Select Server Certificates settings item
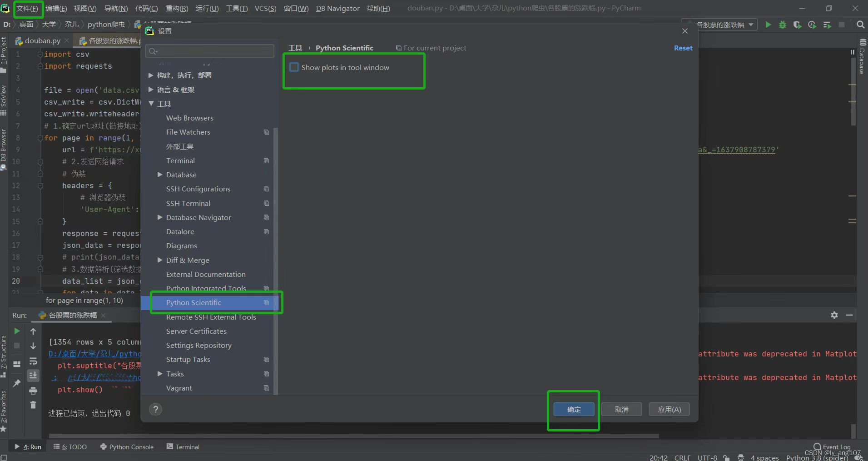This screenshot has height=461, width=868. coord(196,331)
